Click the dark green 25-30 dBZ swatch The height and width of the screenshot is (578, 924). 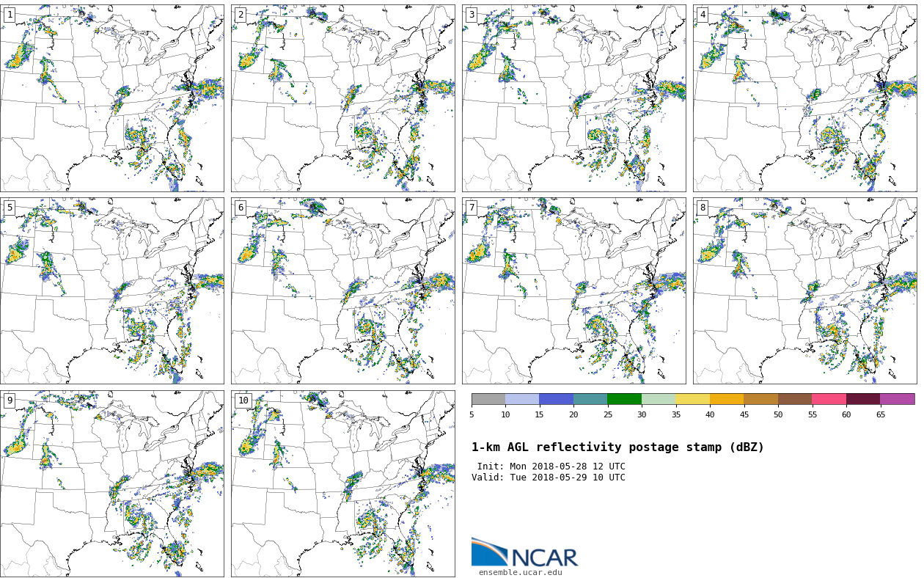625,399
